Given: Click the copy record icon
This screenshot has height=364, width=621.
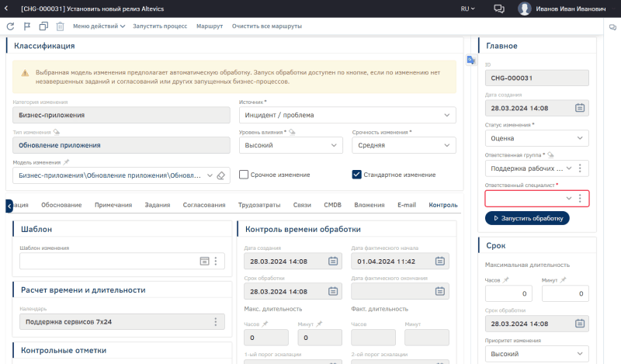Looking at the screenshot, I should coord(43,26).
